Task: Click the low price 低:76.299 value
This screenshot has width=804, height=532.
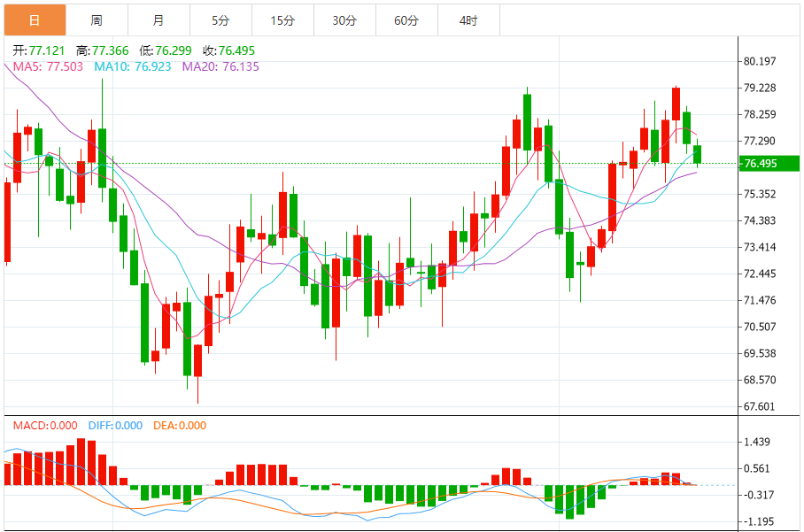Action: [x=165, y=50]
